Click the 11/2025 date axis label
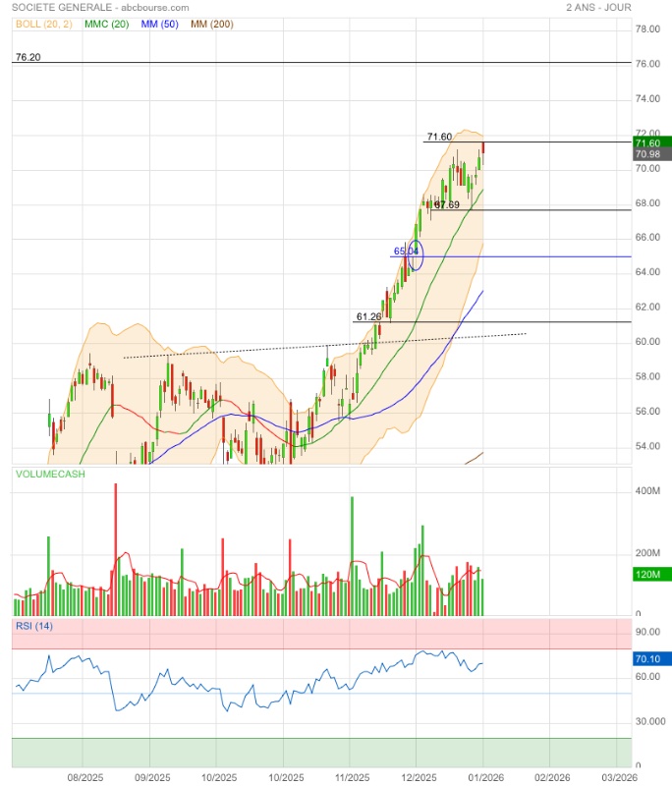The height and width of the screenshot is (786, 672). pos(352,777)
